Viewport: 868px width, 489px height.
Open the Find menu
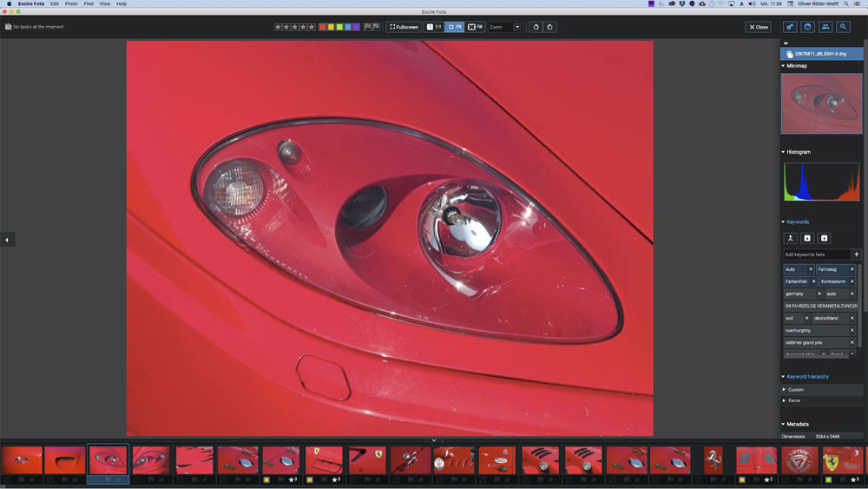[x=89, y=3]
